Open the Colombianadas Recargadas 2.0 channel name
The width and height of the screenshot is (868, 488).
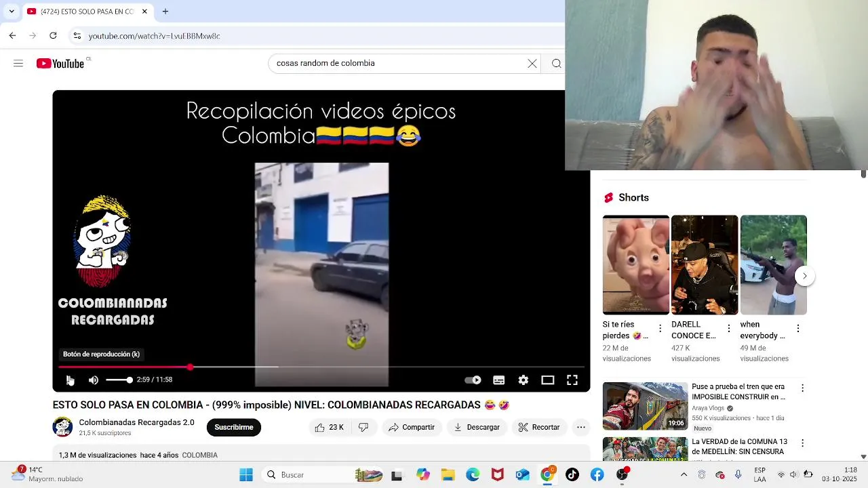point(136,422)
